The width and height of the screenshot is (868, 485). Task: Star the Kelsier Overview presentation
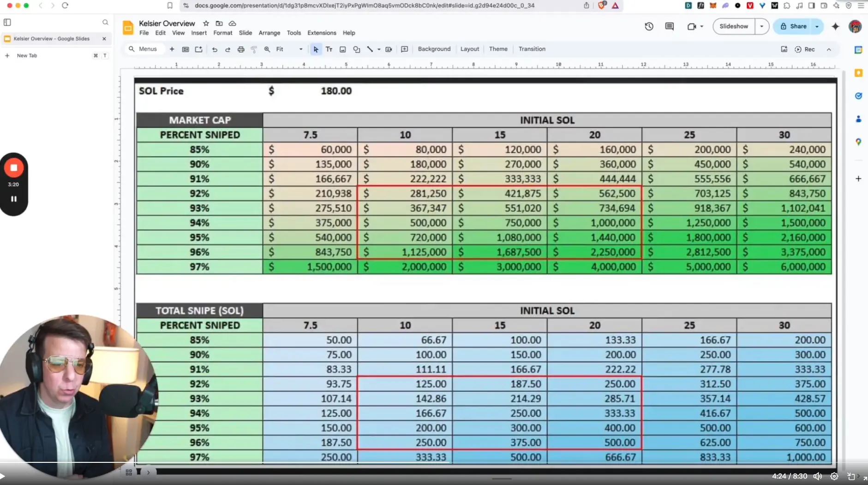coord(206,24)
